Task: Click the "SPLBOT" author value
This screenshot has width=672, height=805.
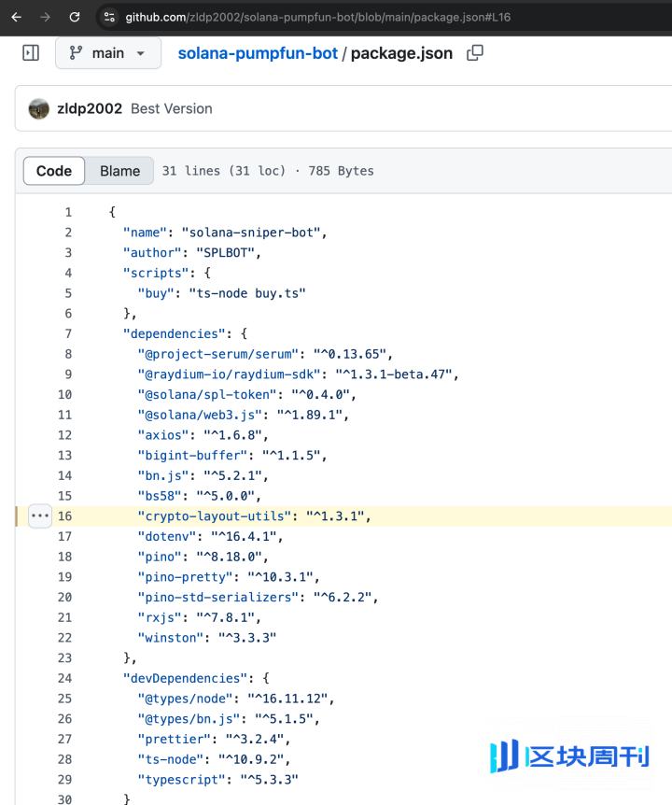Action: click(x=225, y=252)
